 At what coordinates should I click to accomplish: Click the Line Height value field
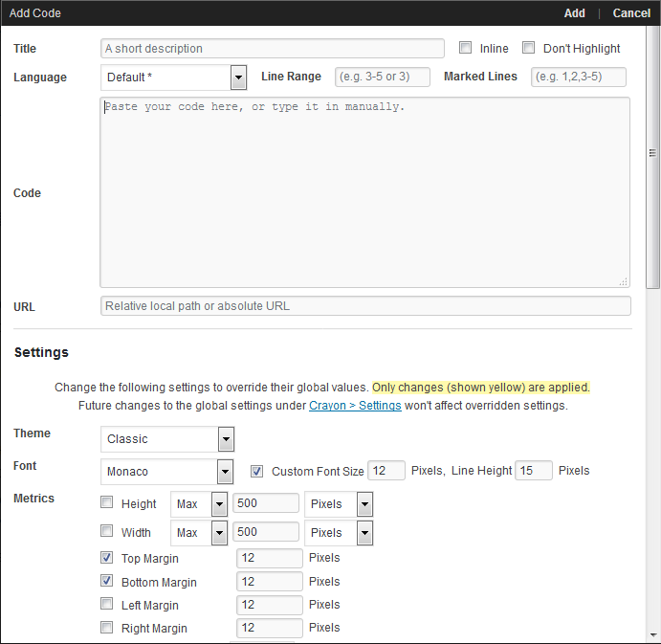pyautogui.click(x=534, y=470)
